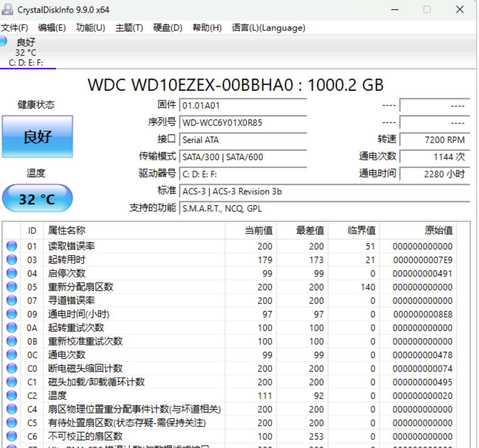Open the 主题(T) menu
479x448 pixels.
point(129,28)
